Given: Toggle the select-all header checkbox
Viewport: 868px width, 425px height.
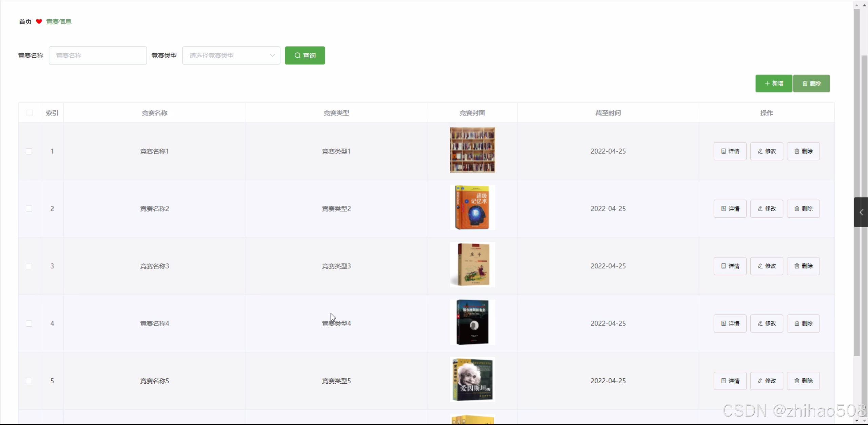Looking at the screenshot, I should click(x=30, y=113).
